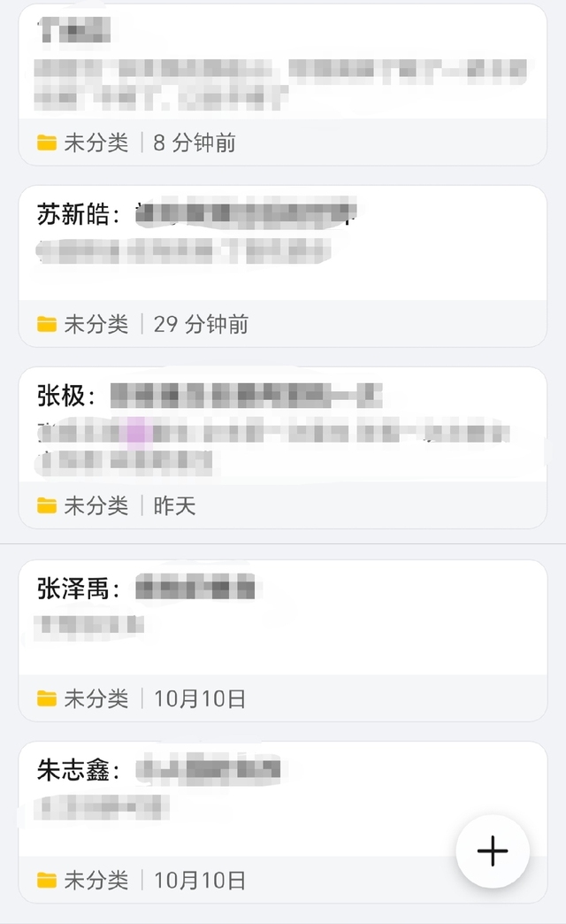Open the note titled 张极
This screenshot has height=924, width=566.
(283, 425)
